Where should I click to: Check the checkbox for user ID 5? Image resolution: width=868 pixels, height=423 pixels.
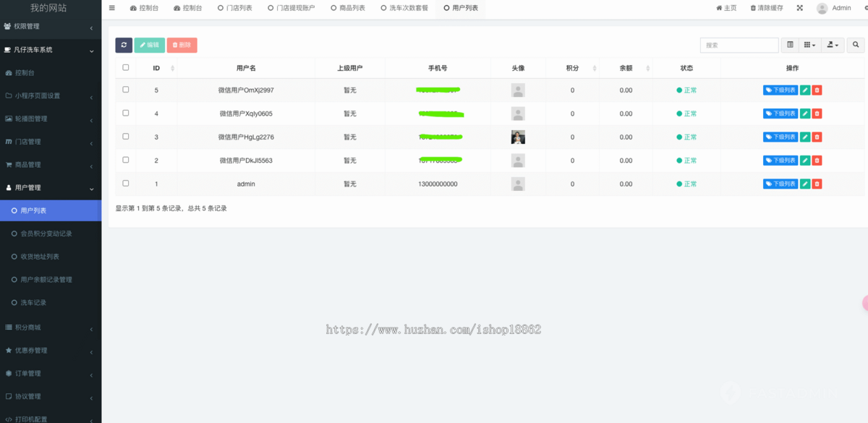pos(126,90)
